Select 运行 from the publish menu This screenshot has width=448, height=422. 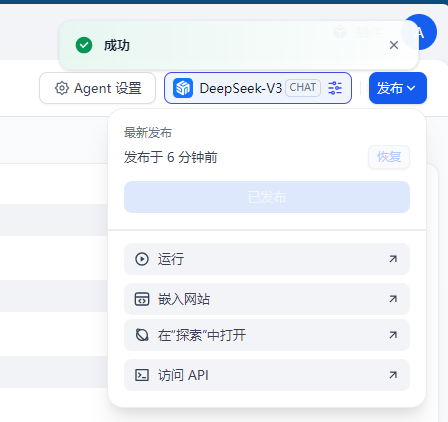coord(267,259)
